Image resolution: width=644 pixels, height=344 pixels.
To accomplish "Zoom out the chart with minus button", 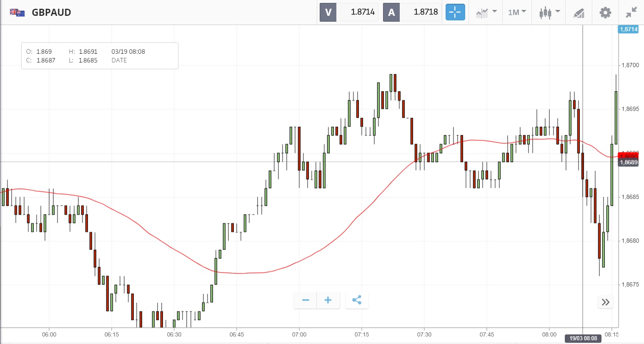I will 306,300.
